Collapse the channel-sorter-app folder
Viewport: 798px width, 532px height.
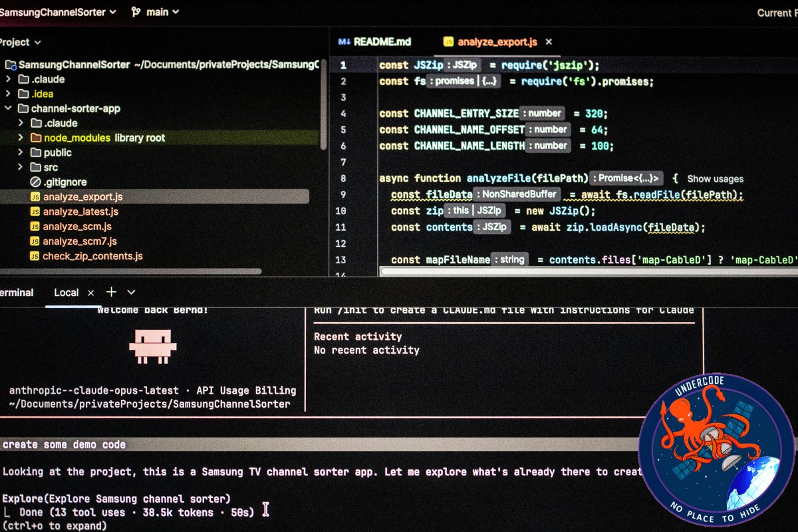7,108
